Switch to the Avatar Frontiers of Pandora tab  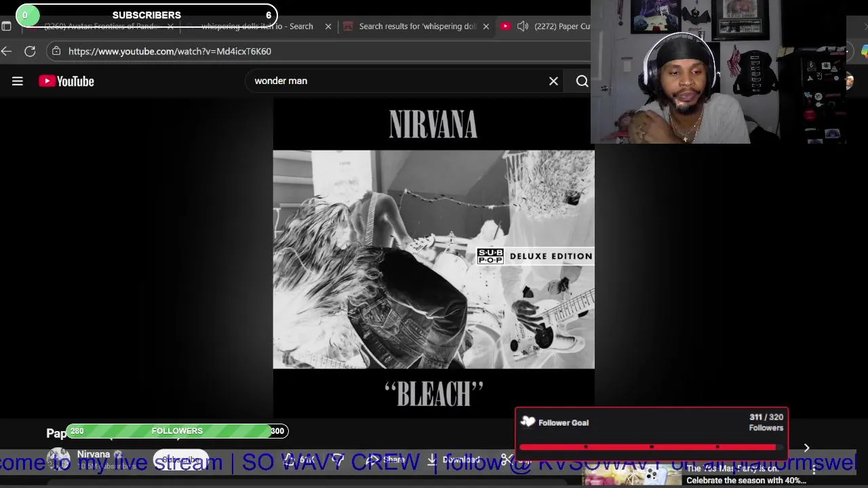point(101,26)
